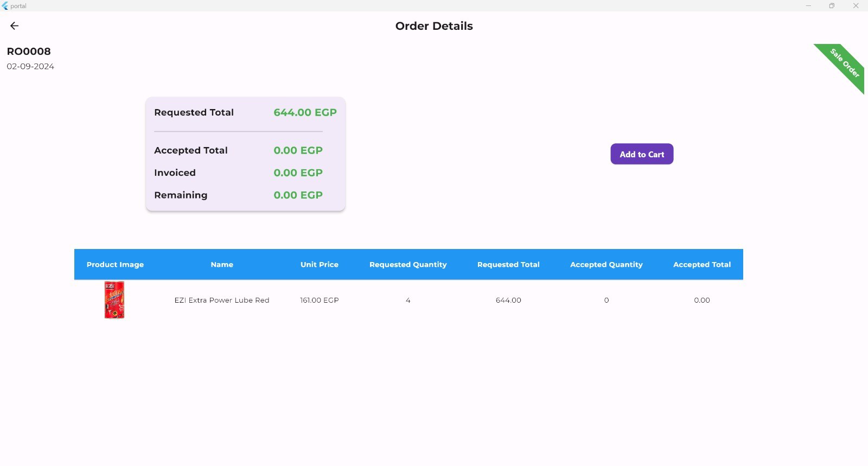Click the Accepted Total 0.00 EGP amount
The width and height of the screenshot is (868, 466).
coord(298,150)
